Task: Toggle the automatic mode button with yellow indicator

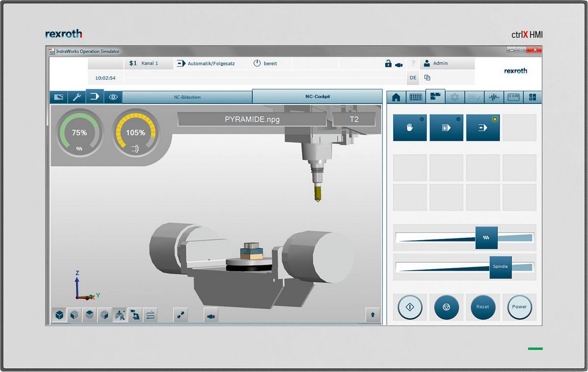Action: (483, 128)
